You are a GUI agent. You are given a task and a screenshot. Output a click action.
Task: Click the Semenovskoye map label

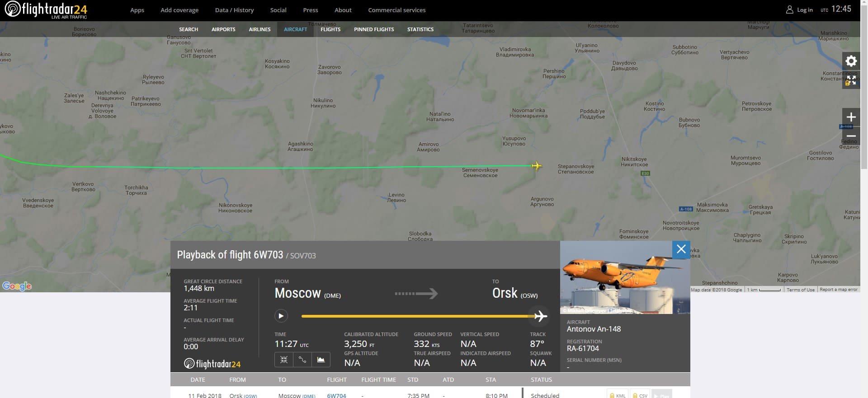tap(480, 173)
